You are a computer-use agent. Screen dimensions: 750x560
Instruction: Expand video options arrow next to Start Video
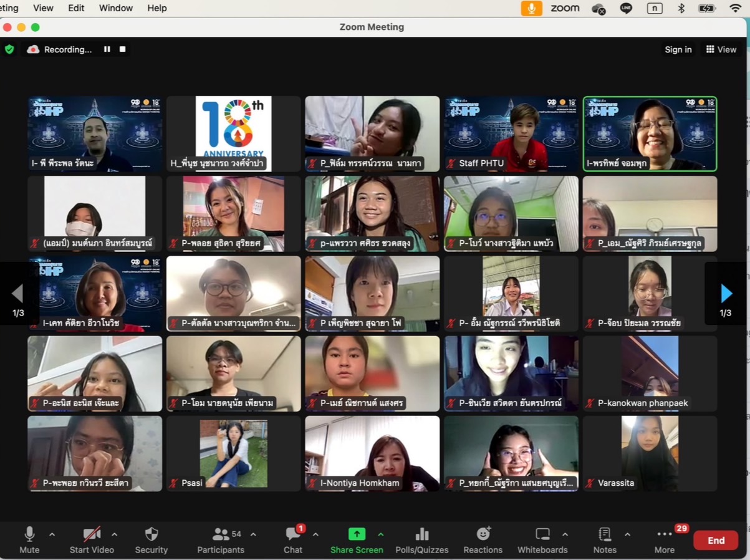point(114,534)
